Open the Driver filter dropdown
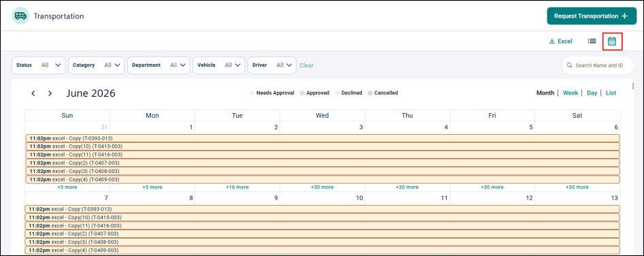This screenshot has width=644, height=256. [x=272, y=65]
